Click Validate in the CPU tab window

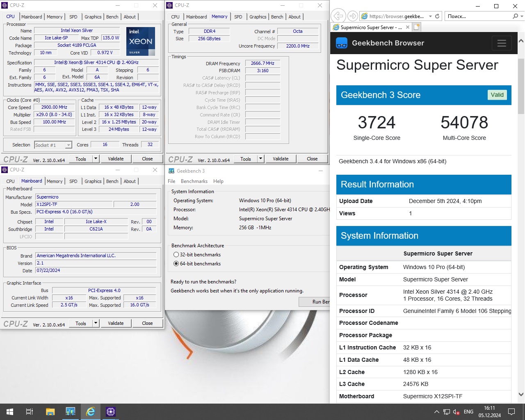(x=116, y=159)
